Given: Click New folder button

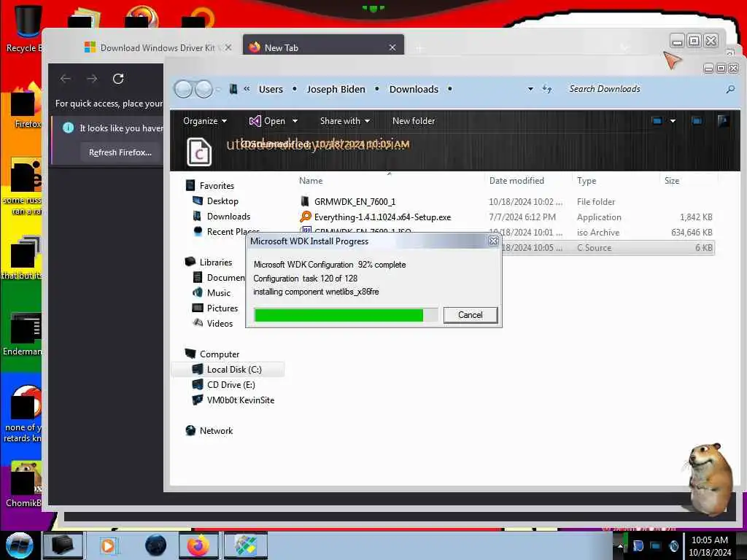Looking at the screenshot, I should (x=414, y=121).
